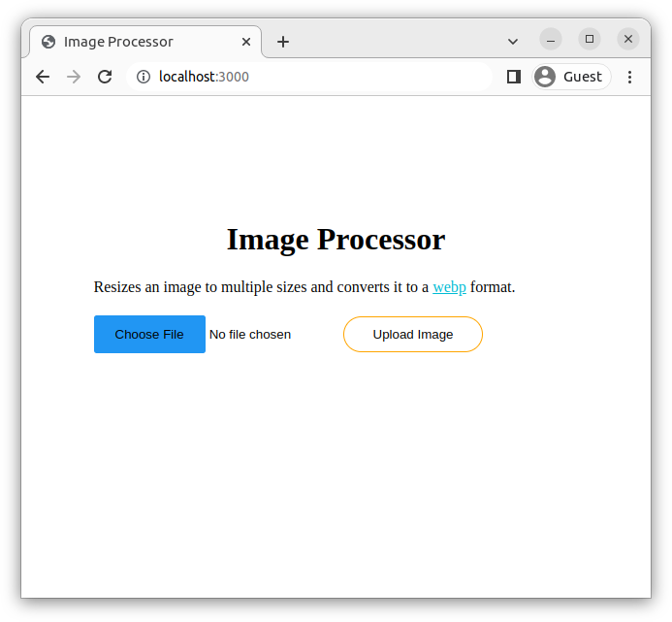Close the browser window
The height and width of the screenshot is (622, 672).
point(627,39)
